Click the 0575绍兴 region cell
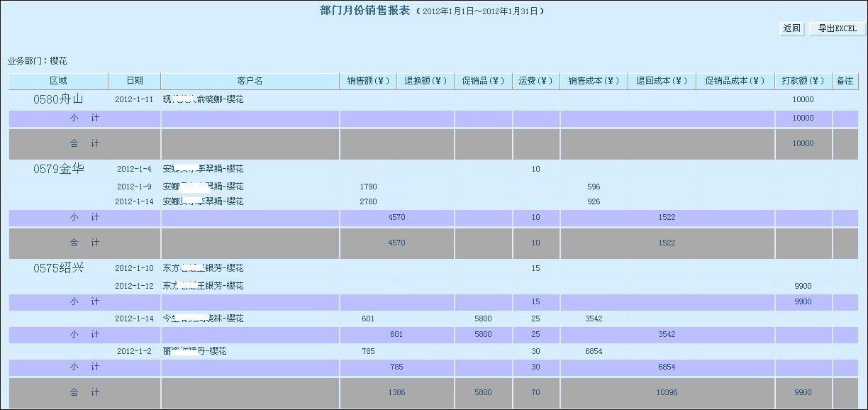The image size is (868, 410). click(x=58, y=268)
